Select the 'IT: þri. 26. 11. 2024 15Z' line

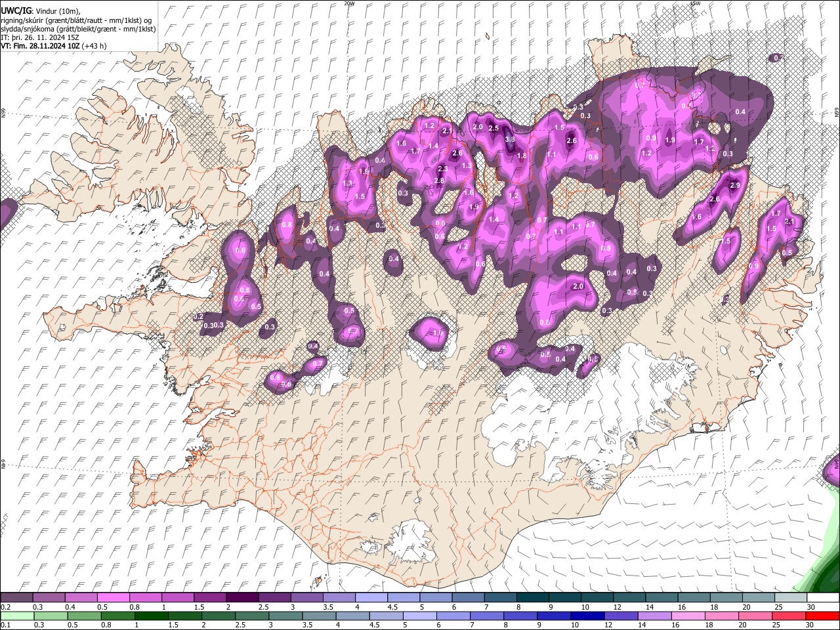pyautogui.click(x=40, y=37)
